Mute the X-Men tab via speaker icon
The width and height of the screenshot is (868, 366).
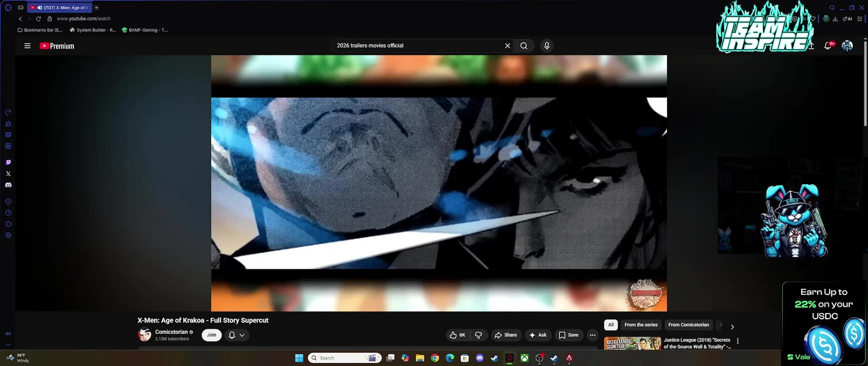pos(40,8)
